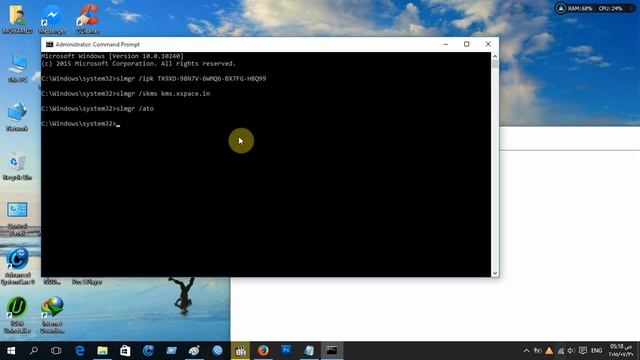Click the warning triangle tray icon
Image resolution: width=640 pixels, height=360 pixels.
tap(549, 351)
